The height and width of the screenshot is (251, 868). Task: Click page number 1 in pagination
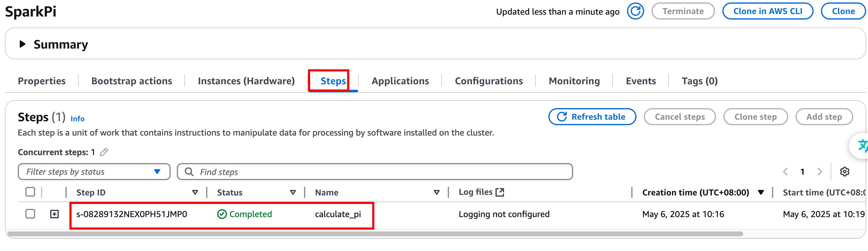pyautogui.click(x=802, y=172)
